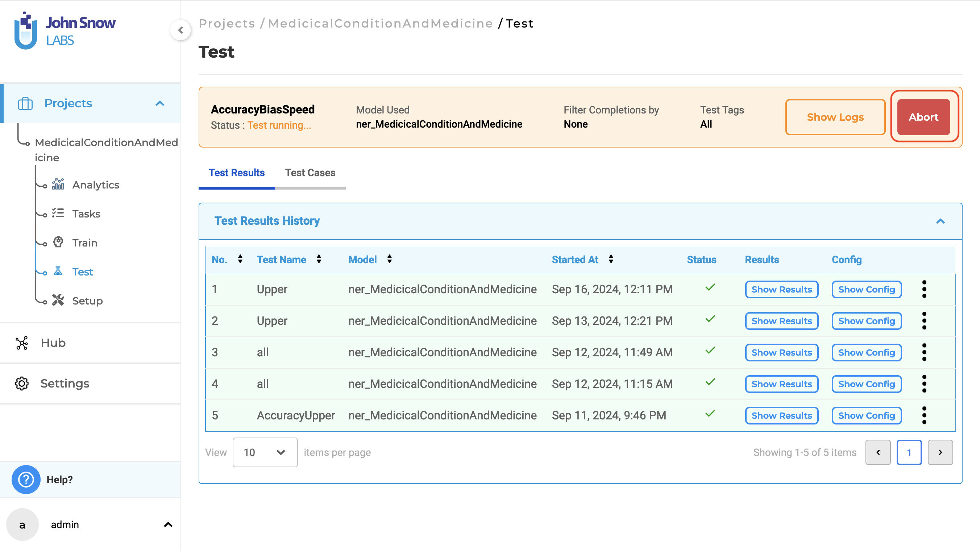Click Help? label in sidebar

click(60, 480)
